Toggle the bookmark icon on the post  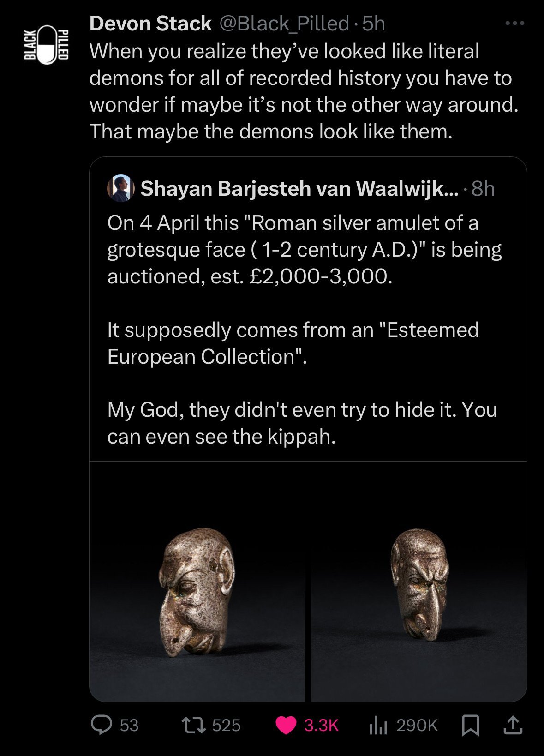tap(470, 725)
